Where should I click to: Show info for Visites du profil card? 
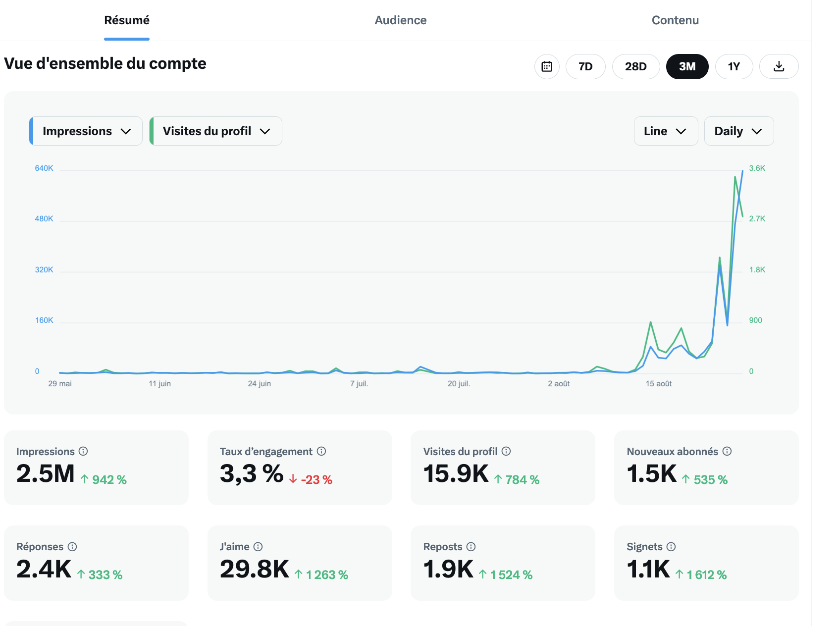506,451
